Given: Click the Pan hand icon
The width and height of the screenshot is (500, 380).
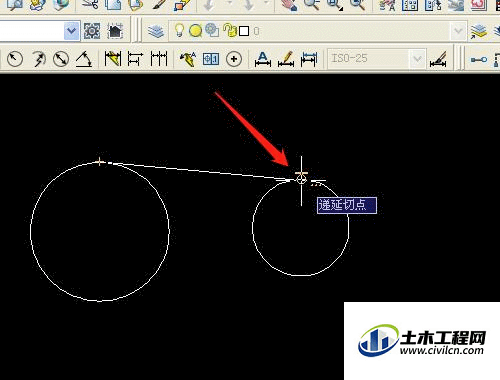Looking at the screenshot, I should [x=289, y=5].
